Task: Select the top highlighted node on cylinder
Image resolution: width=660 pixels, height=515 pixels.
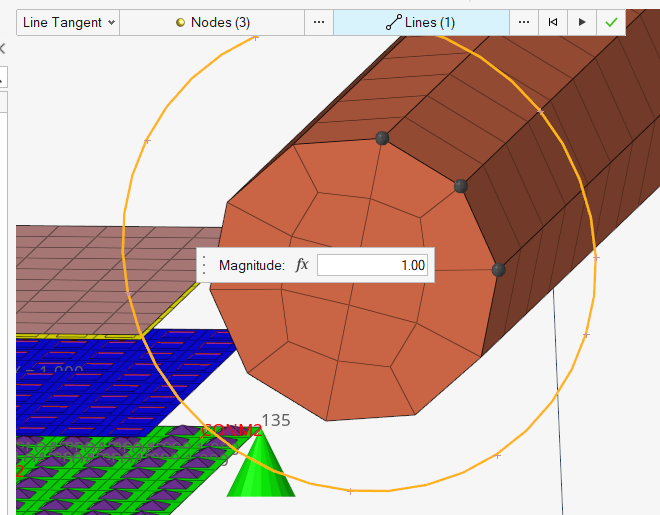Action: 381,138
